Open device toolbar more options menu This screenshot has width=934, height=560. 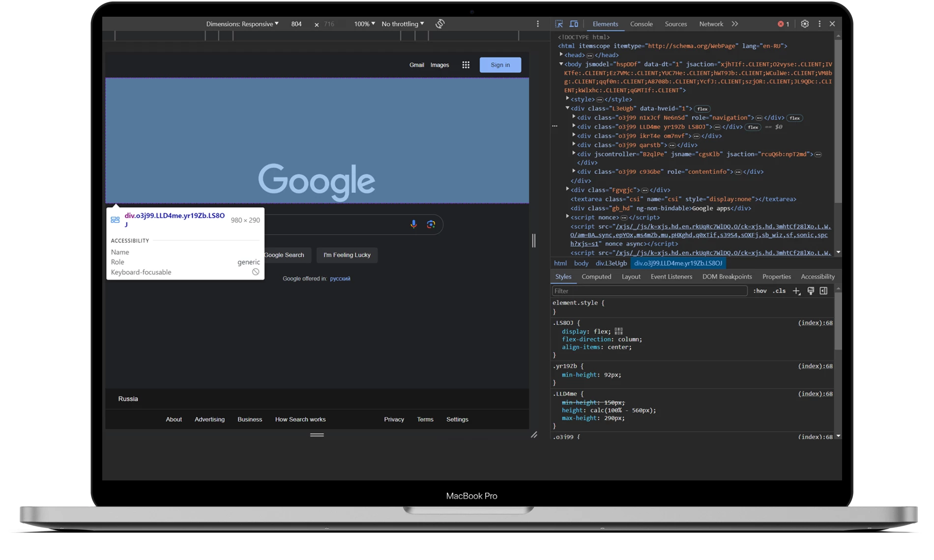click(538, 24)
